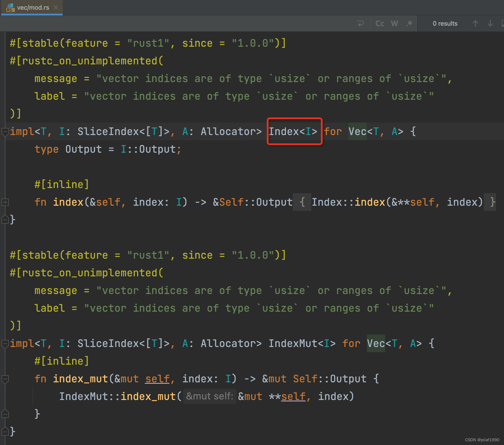The height and width of the screenshot is (445, 504).
Task: Expand the folded fn index body
Action: [5, 202]
